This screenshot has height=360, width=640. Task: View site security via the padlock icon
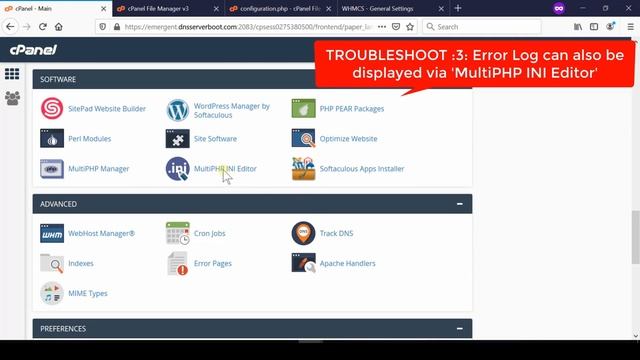tap(117, 27)
